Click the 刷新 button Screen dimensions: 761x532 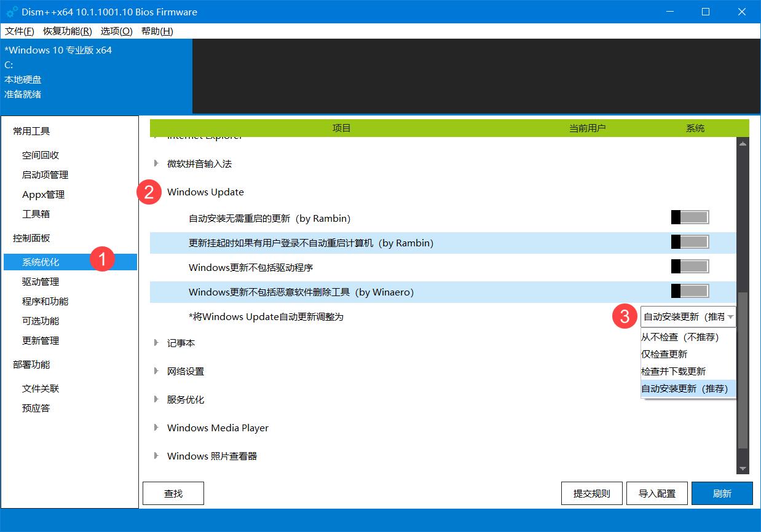(x=722, y=493)
